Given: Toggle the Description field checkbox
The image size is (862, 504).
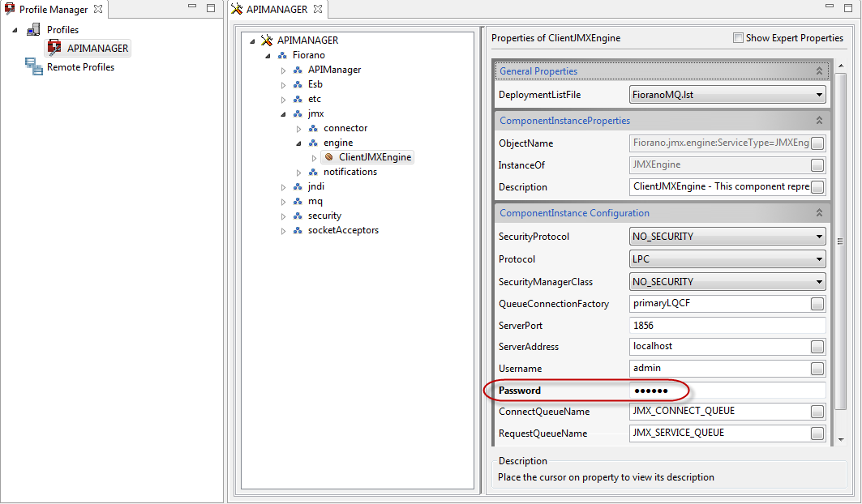Looking at the screenshot, I should 817,187.
